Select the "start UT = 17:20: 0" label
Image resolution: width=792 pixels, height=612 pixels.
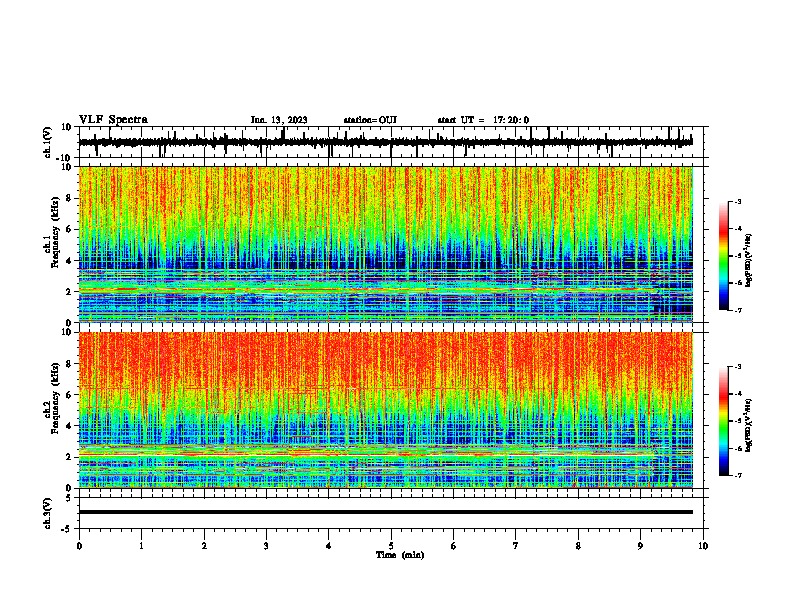click(x=483, y=120)
